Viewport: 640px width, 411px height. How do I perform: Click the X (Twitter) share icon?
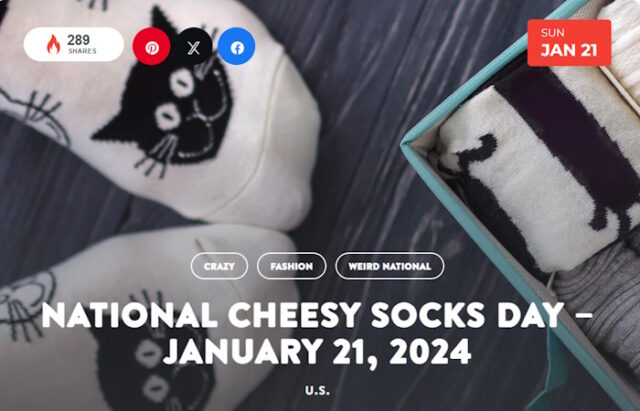[194, 47]
